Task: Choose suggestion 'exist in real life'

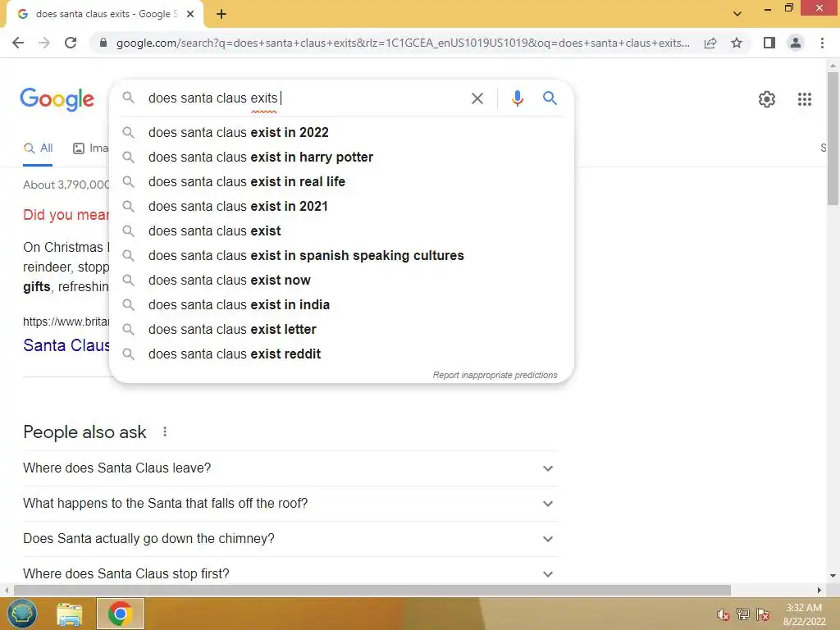Action: coord(342,181)
